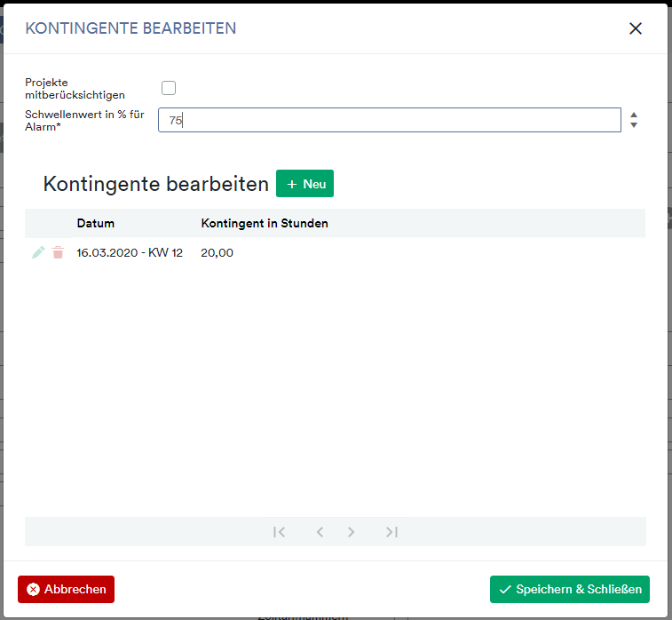Select the 16.03.2020 - KW 12 cell
672x620 pixels.
coord(130,253)
